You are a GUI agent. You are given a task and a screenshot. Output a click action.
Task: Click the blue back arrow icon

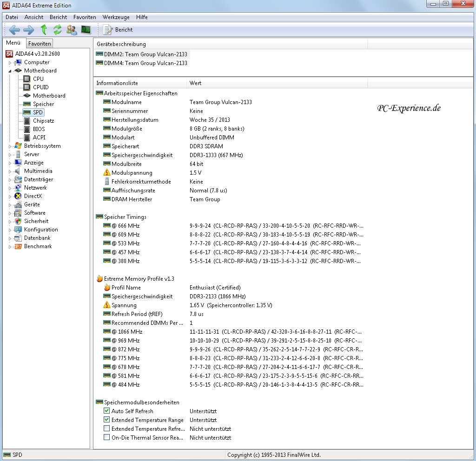pos(14,30)
